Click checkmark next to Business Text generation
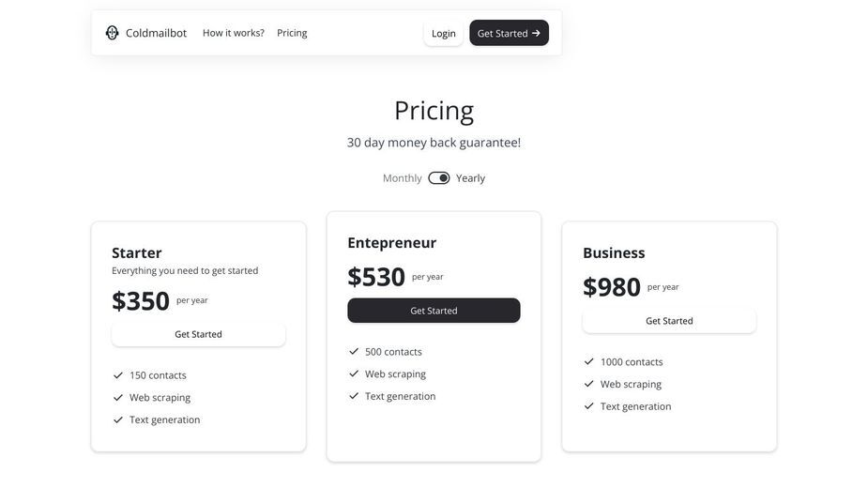The image size is (868, 488). [x=589, y=406]
